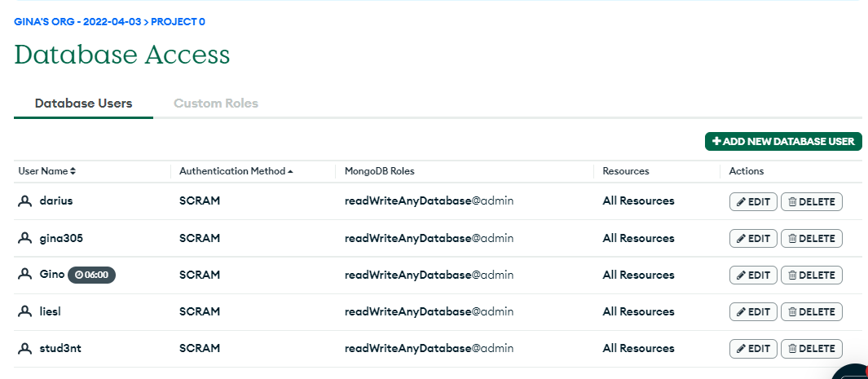The height and width of the screenshot is (379, 868).
Task: Click the user icon beside liesl
Action: [x=24, y=311]
